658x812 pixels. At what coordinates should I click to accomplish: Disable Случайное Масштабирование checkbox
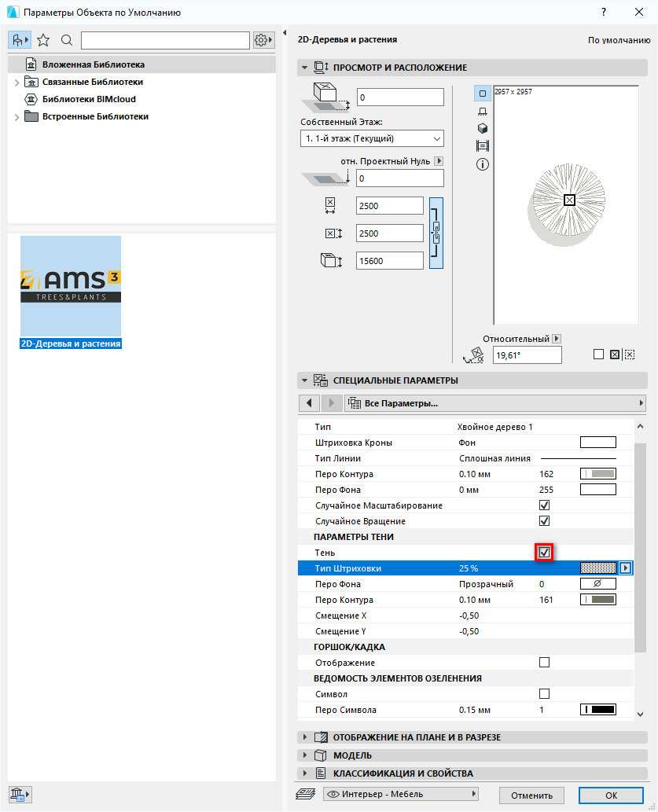click(x=544, y=505)
